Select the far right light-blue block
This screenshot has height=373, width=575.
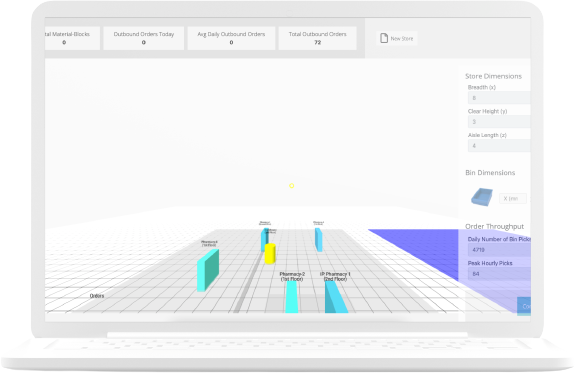click(x=319, y=240)
